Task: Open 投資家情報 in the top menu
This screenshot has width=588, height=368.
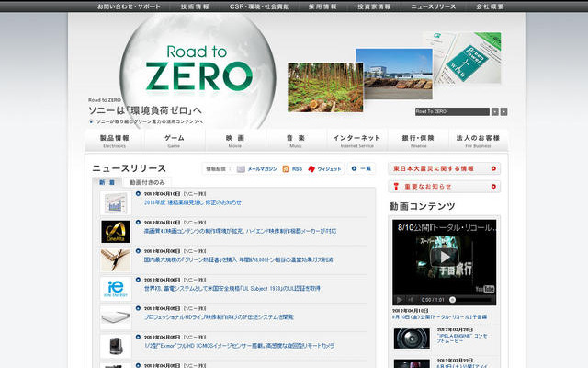Action: pos(374,6)
